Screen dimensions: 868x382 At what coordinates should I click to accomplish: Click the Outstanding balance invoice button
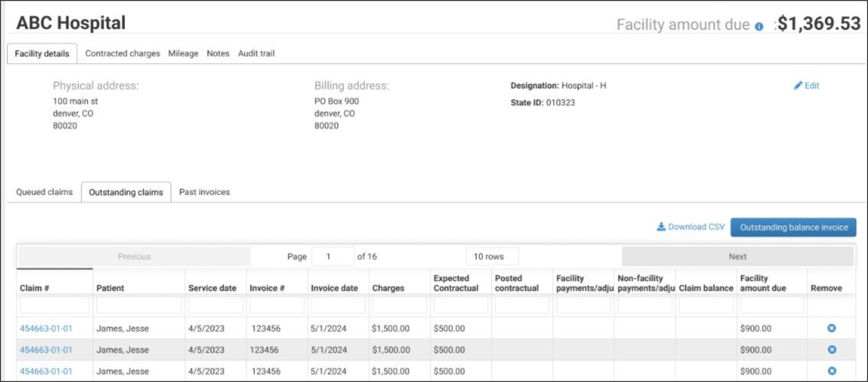coord(794,227)
